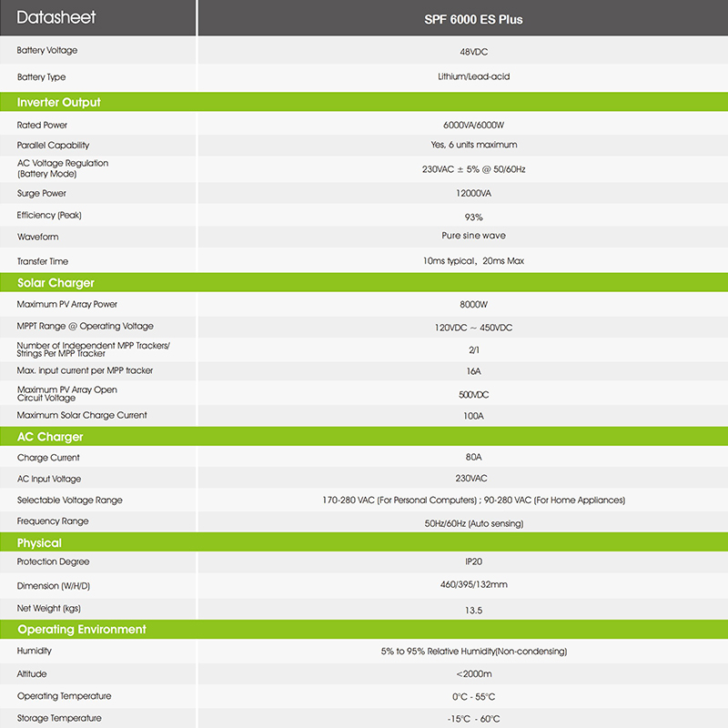Viewport: 728px width, 728px height.
Task: Select the '93%' efficiency value
Action: tap(473, 217)
